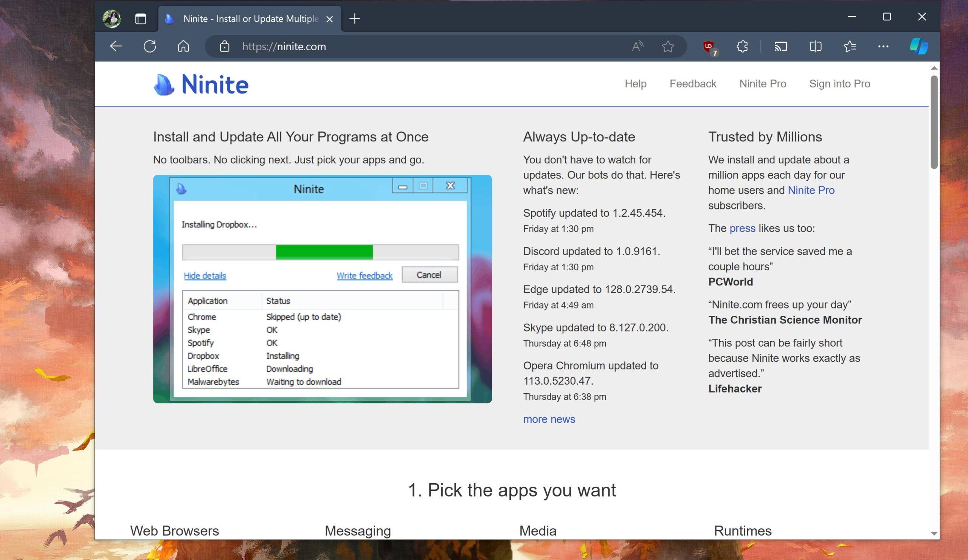Screen dimensions: 968x560
Task: Switch to the Ninite browser tab
Action: coord(246,19)
